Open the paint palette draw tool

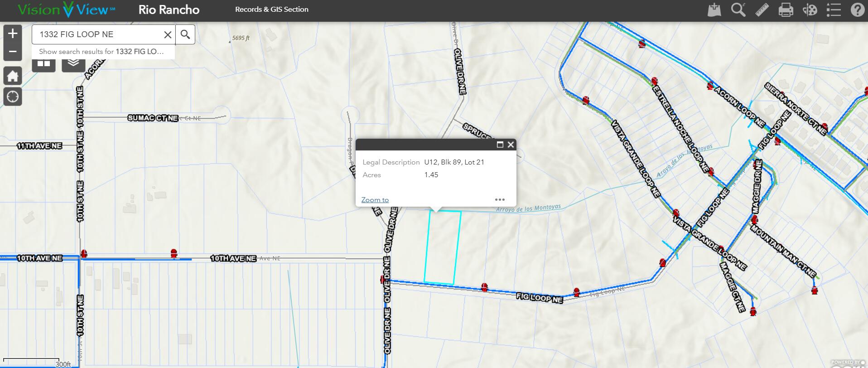(810, 10)
